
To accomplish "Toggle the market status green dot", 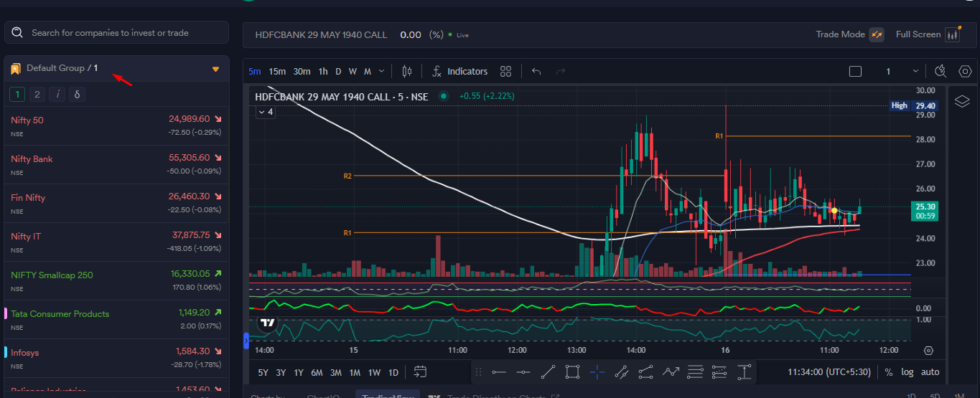I will [x=443, y=96].
